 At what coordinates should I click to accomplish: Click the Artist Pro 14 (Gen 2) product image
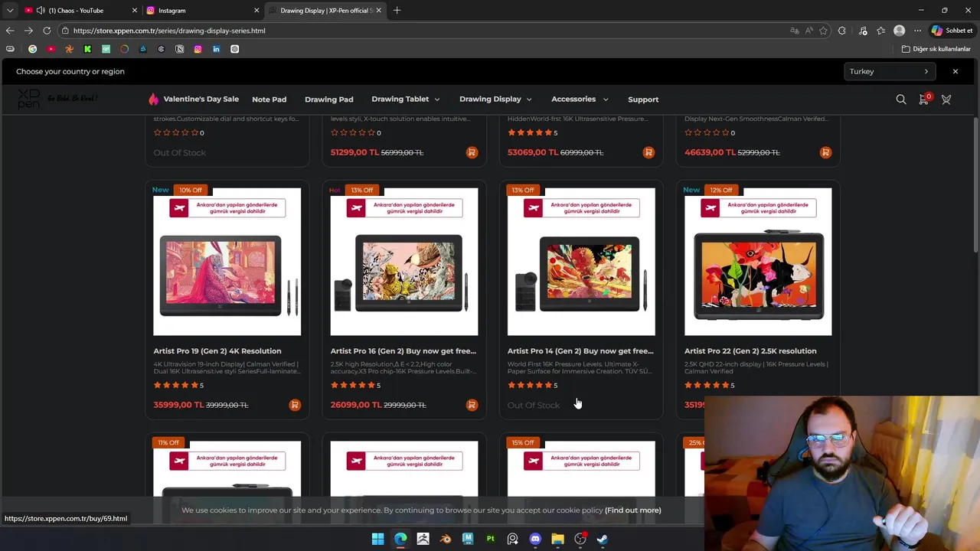[x=581, y=262]
